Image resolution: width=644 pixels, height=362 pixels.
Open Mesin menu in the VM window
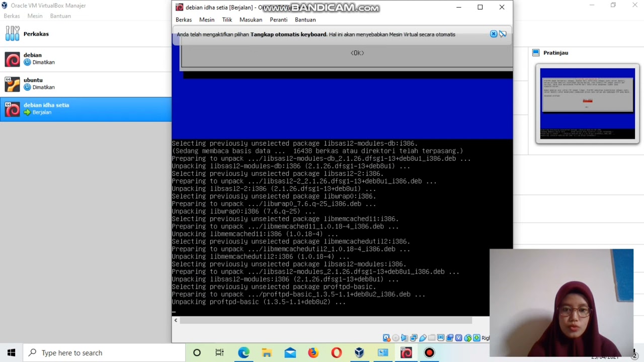(207, 20)
